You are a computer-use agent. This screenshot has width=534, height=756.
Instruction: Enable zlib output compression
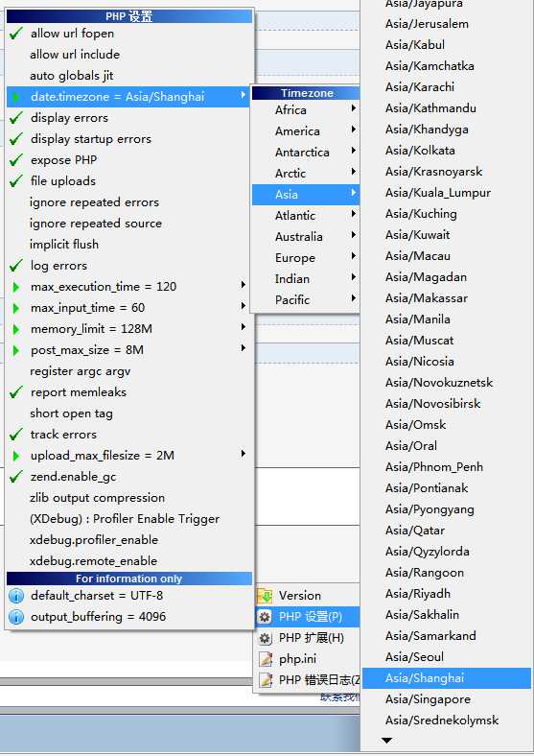coord(129,498)
